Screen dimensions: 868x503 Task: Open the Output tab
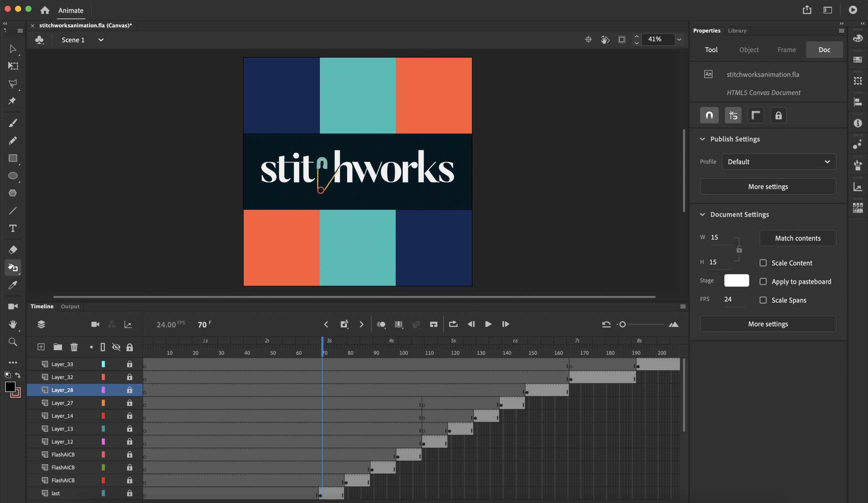point(70,306)
